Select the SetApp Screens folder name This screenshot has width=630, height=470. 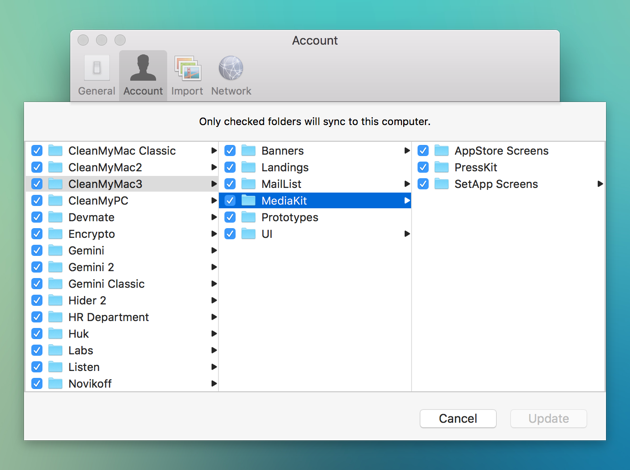[x=496, y=184]
